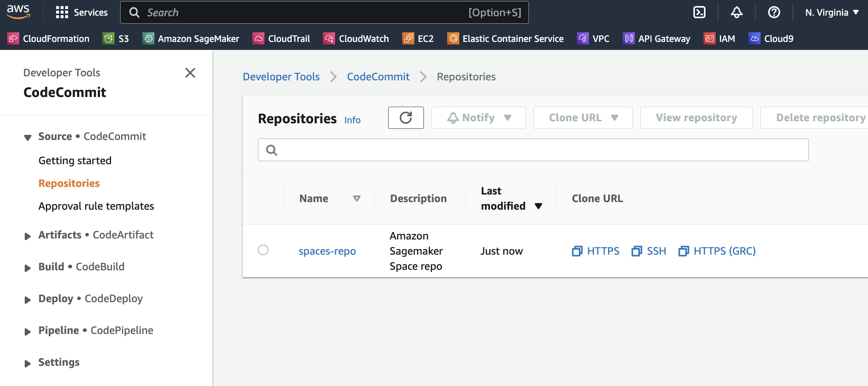868x386 pixels.
Task: Open the help question mark icon
Action: point(774,12)
